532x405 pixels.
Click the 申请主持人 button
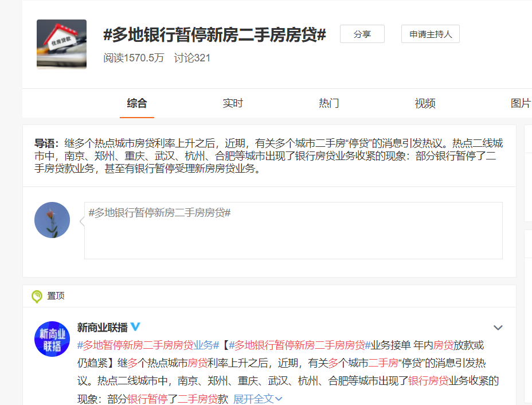(430, 34)
